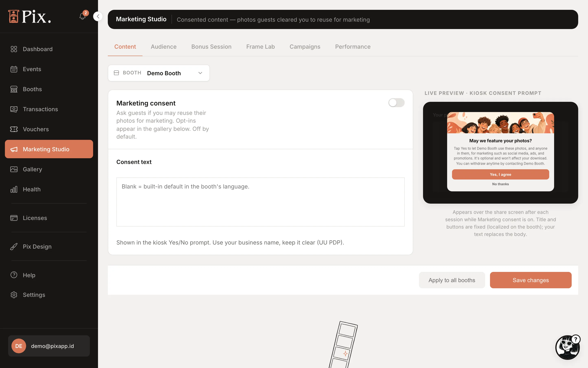Screen dimensions: 588x368
Task: Open Gallery in the sidebar
Action: click(49, 169)
